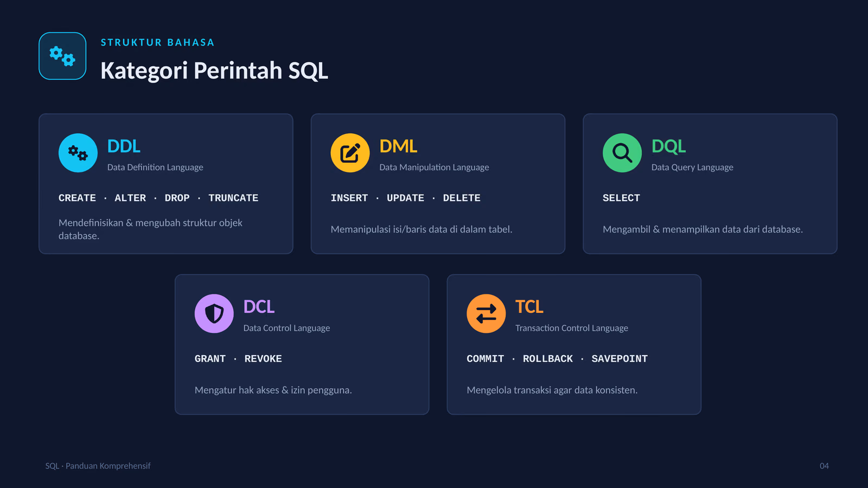Screen dimensions: 868x488
Task: Click the SAVEPOINT command keyword
Action: [620, 359]
